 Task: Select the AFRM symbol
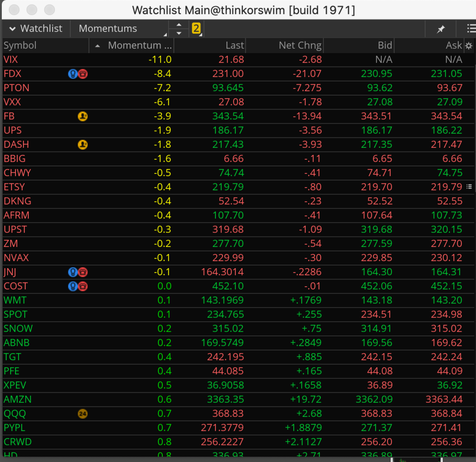[17, 215]
